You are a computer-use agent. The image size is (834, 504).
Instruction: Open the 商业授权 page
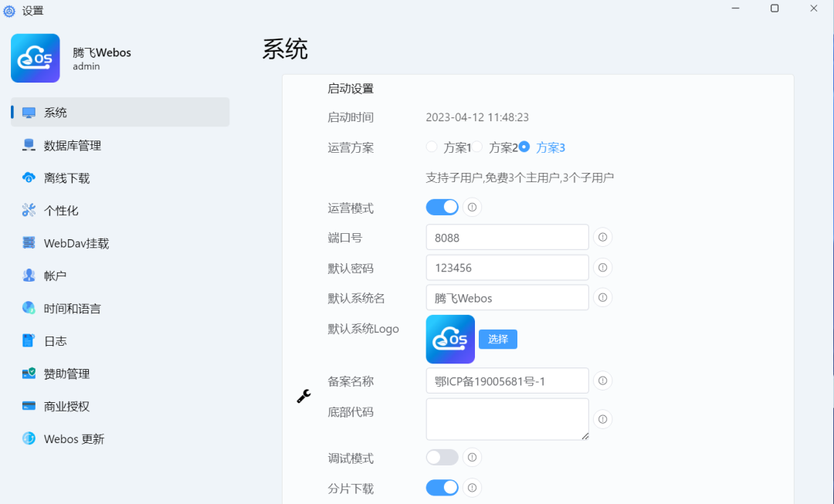pos(29,405)
